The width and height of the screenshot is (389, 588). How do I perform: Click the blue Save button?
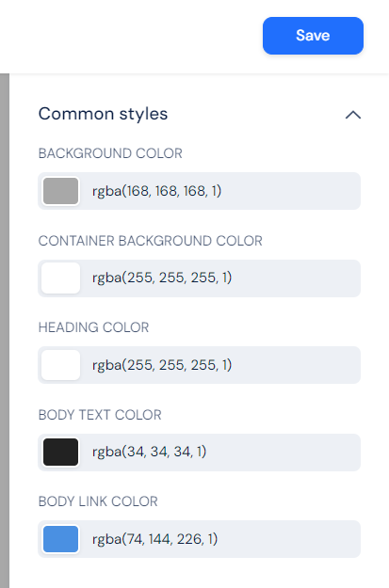coord(313,36)
